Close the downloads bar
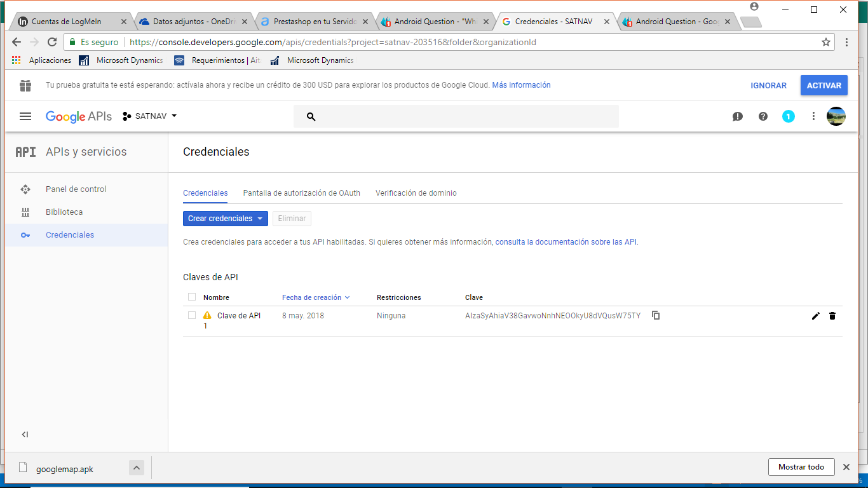 pos(846,467)
